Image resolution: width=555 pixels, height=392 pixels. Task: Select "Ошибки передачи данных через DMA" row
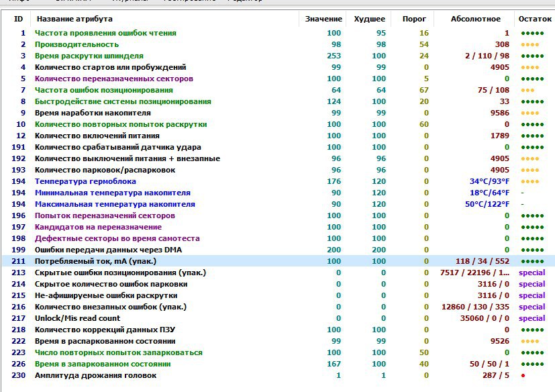point(279,250)
